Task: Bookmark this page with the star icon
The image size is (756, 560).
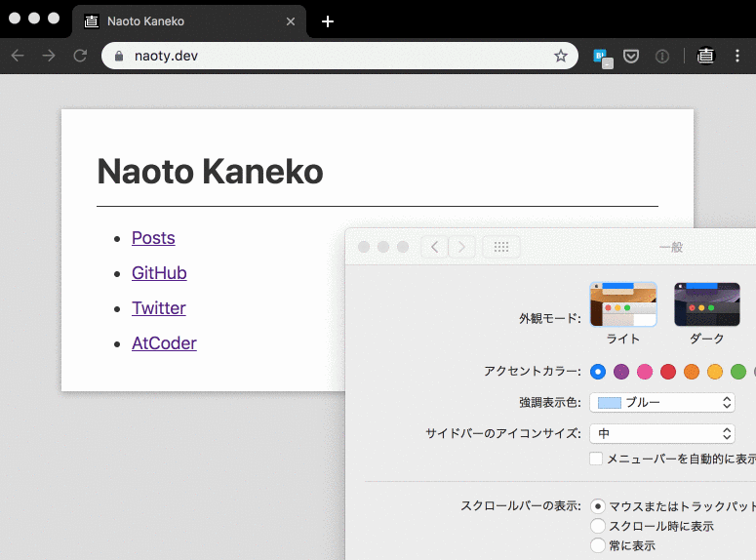Action: click(561, 56)
